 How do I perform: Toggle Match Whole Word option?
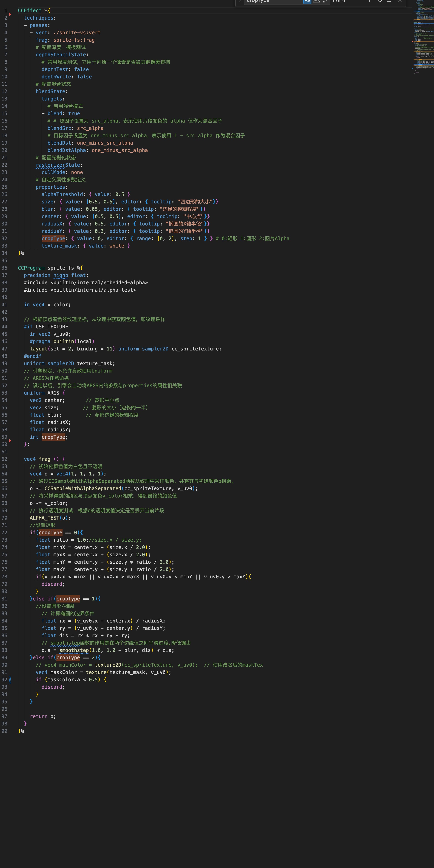pos(316,1)
